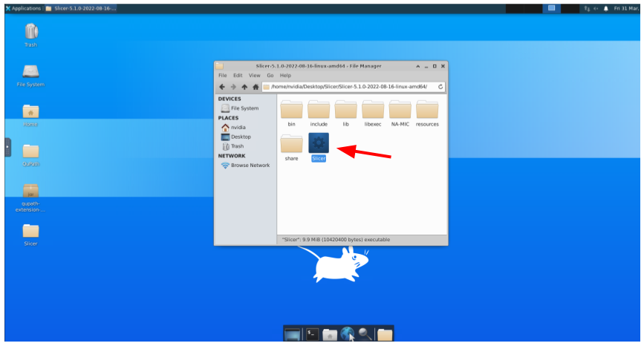The image size is (644, 346).
Task: Open the QuPath folder on desktop
Action: coord(30,151)
